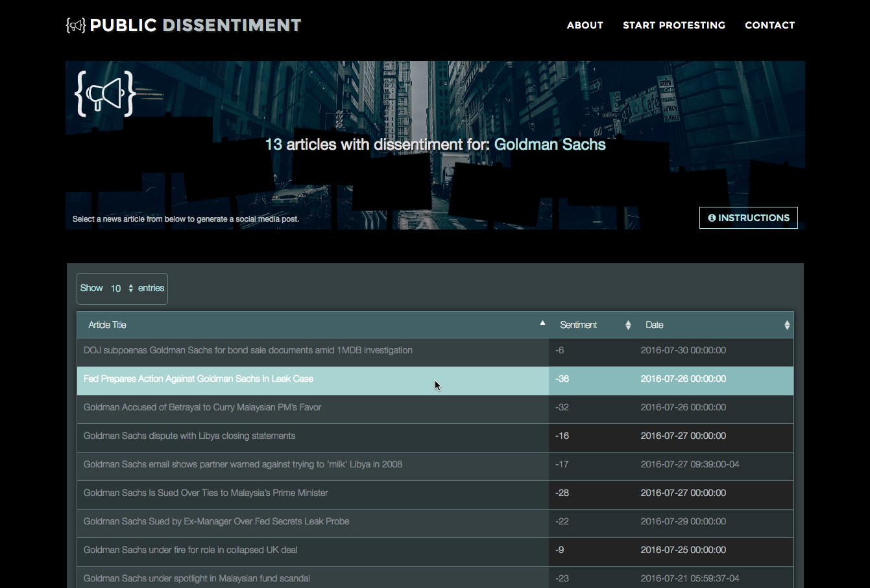Click the Public Dissentiment site title

(195, 25)
